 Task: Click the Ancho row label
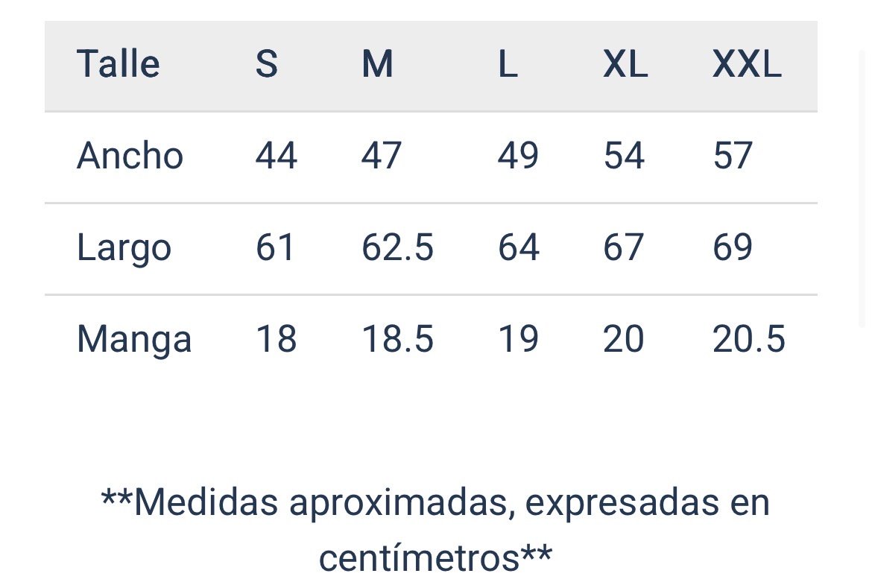tap(130, 157)
